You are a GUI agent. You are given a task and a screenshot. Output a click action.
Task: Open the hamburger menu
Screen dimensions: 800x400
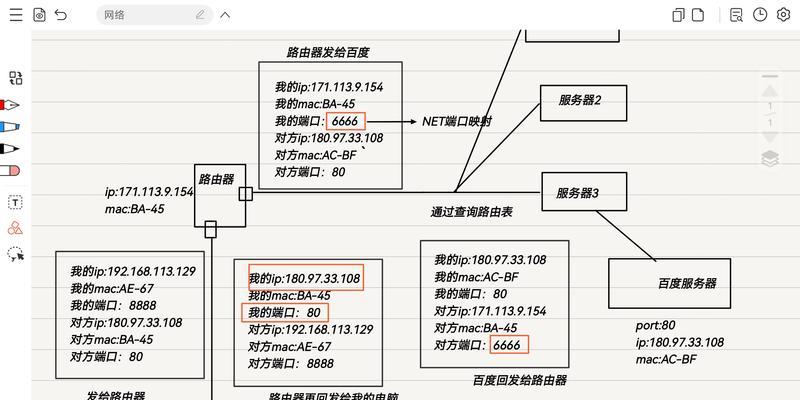(16, 15)
